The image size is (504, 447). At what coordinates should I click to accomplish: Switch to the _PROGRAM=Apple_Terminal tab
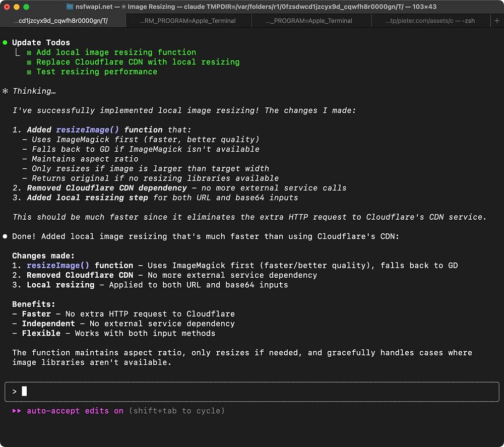311,21
